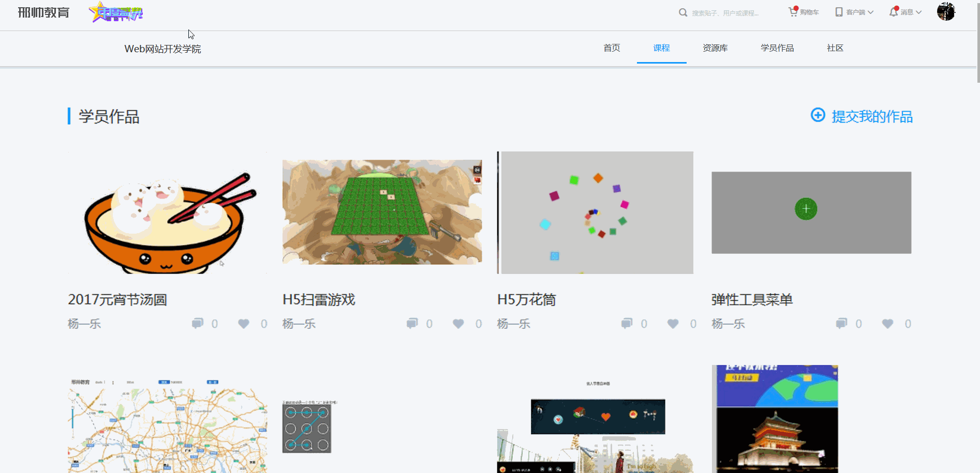Click the author link 杨—乐 under H5扫雷游戏

tap(298, 324)
